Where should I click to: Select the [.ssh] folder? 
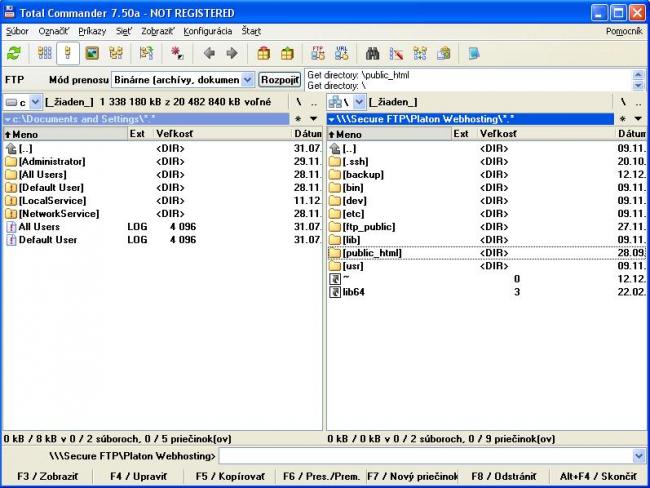(x=487, y=161)
